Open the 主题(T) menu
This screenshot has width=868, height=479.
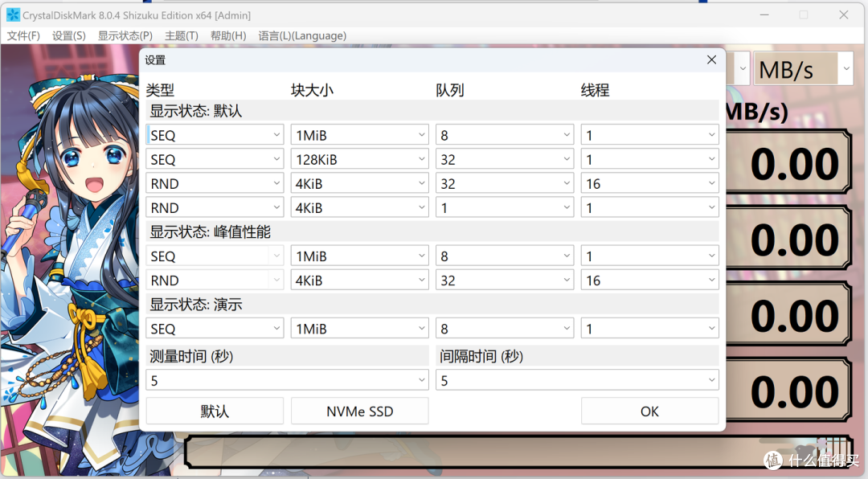tap(182, 35)
